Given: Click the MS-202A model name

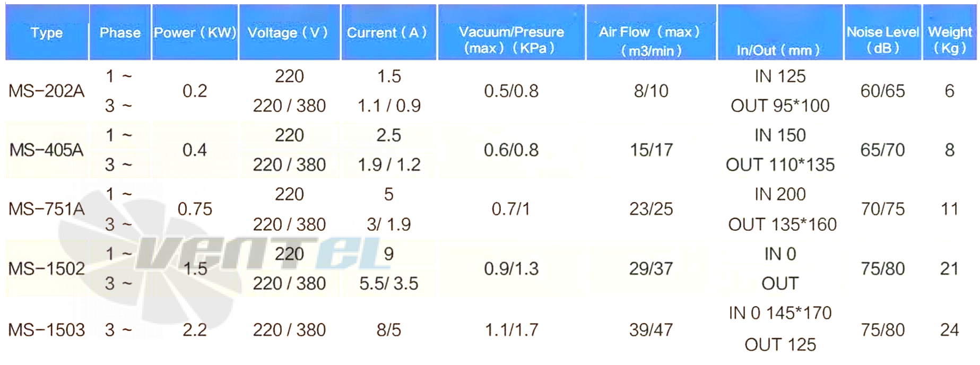Looking at the screenshot, I should pyautogui.click(x=47, y=91).
